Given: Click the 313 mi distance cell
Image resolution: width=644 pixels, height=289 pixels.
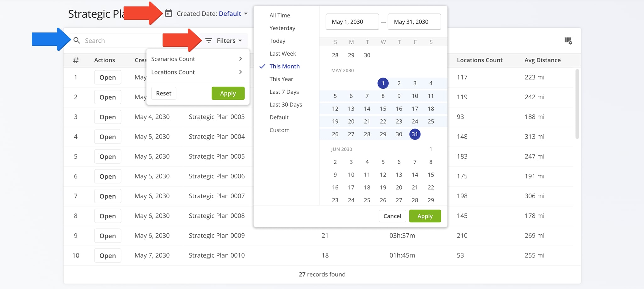Looking at the screenshot, I should coord(534,137).
